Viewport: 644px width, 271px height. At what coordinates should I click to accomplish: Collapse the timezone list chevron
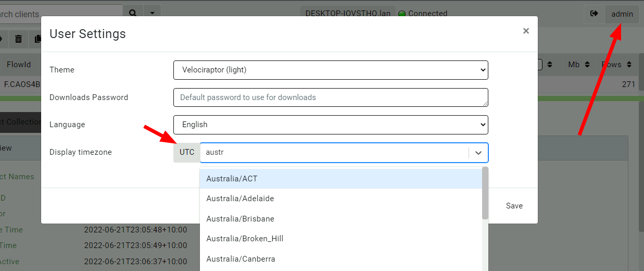coord(478,153)
